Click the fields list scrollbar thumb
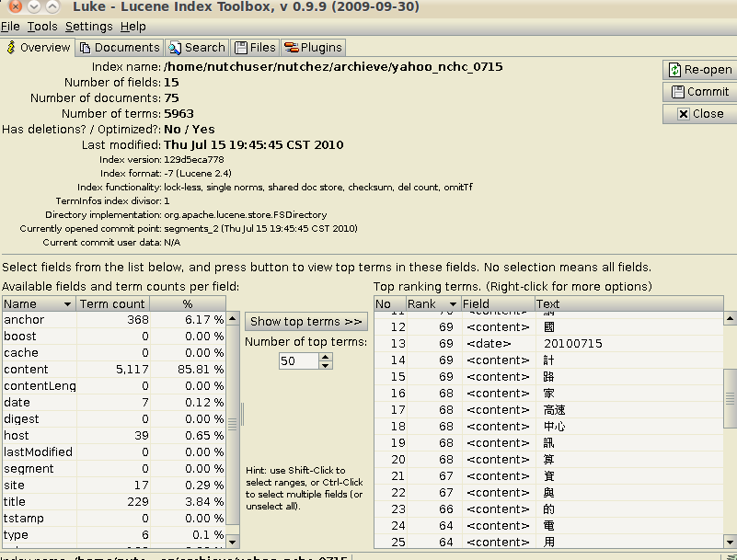The image size is (737, 560). [233, 424]
